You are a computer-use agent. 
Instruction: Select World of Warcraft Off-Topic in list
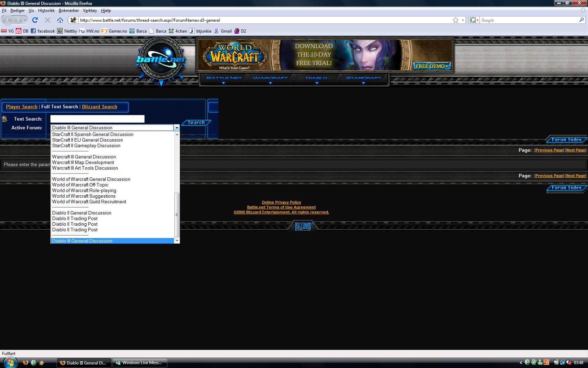pyautogui.click(x=112, y=185)
